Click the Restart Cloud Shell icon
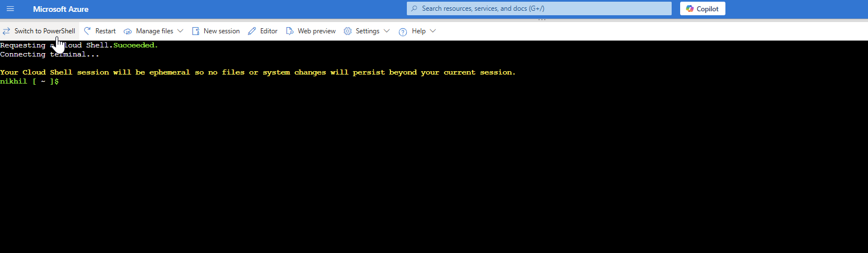 point(88,31)
